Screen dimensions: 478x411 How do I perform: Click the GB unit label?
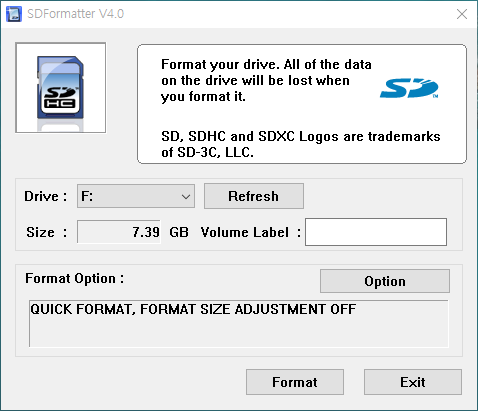[179, 232]
